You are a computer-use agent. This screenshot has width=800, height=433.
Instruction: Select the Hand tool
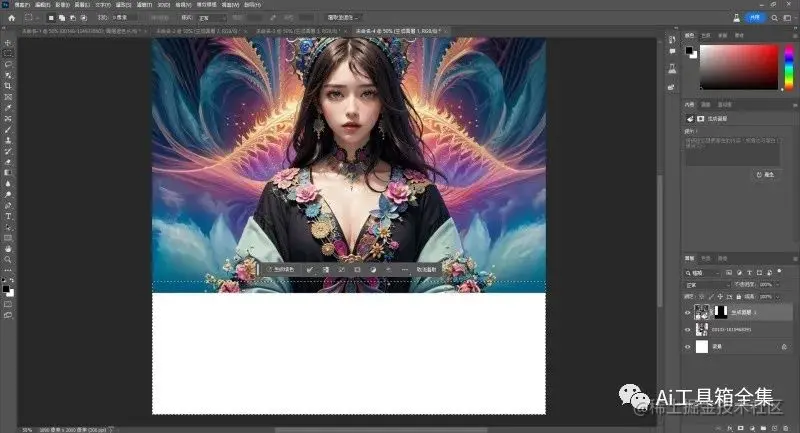[8, 249]
